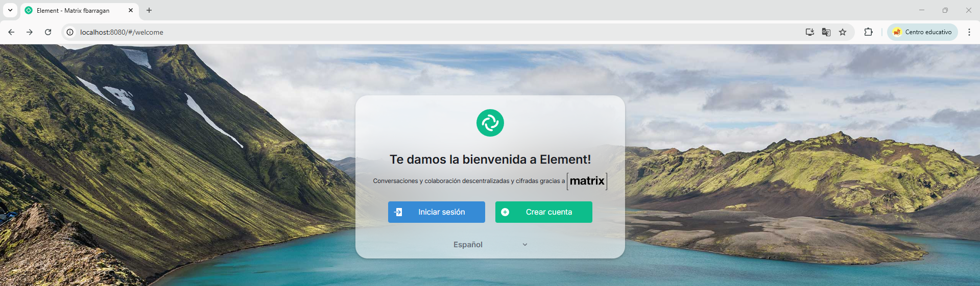This screenshot has width=980, height=286.
Task: Bookmark this page with the star icon
Action: click(843, 32)
